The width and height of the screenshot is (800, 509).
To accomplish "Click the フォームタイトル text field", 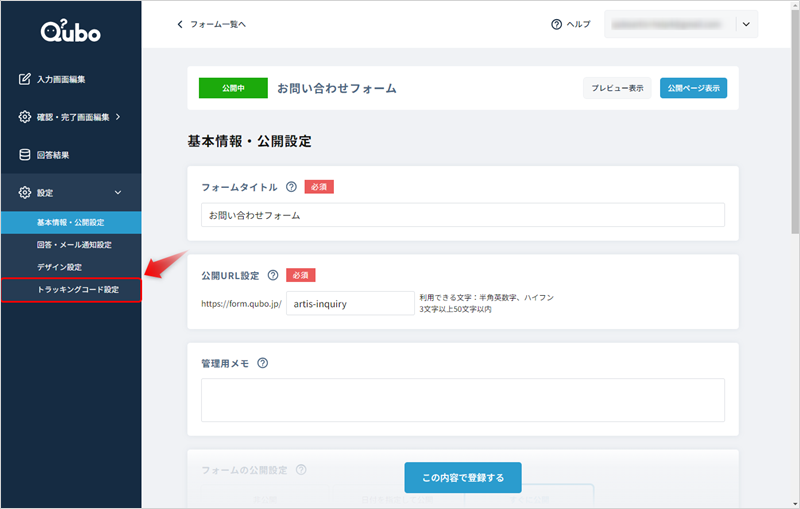I will 462,215.
